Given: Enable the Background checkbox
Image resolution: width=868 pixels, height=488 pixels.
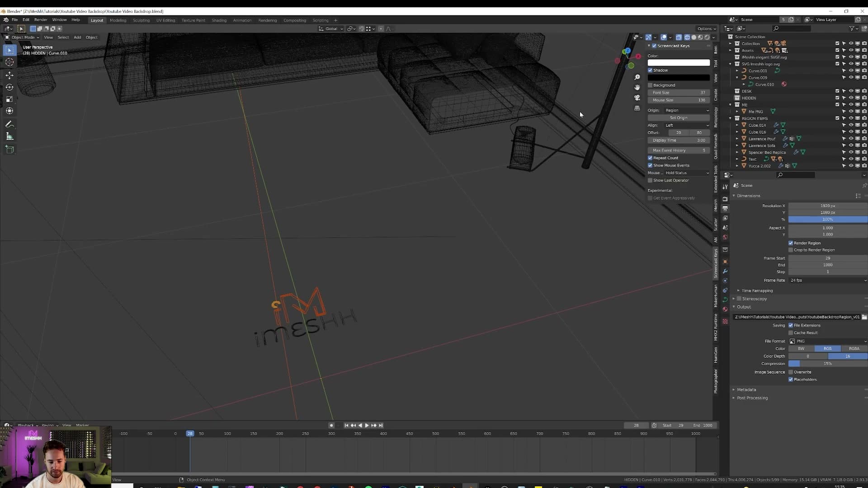Looking at the screenshot, I should coord(650,85).
